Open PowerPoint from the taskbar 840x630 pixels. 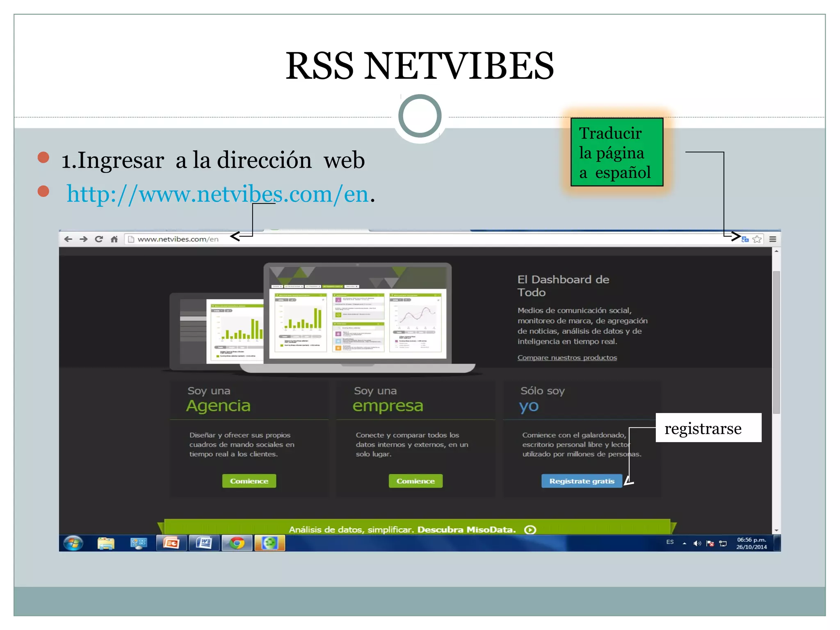point(171,543)
